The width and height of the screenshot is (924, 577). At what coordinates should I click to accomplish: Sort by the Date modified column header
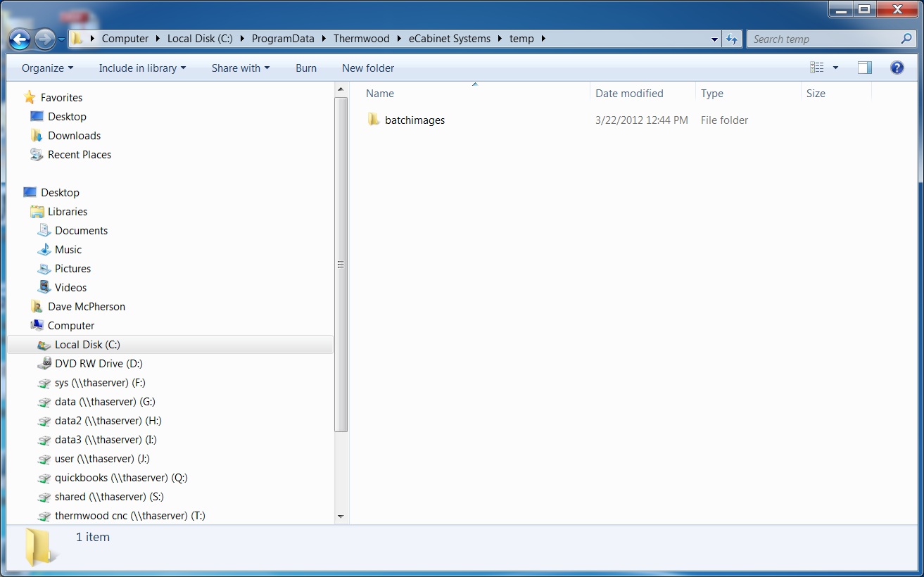(x=629, y=94)
